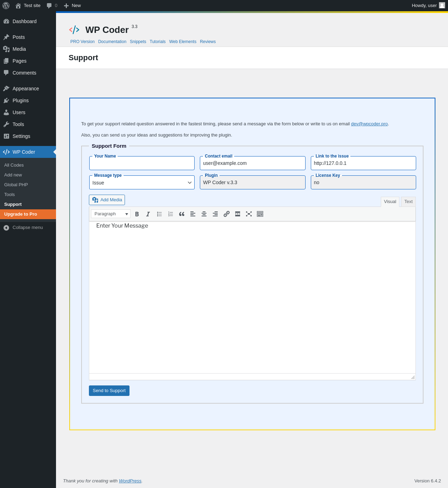Image resolution: width=448 pixels, height=488 pixels.
Task: Align text left
Action: pos(193,214)
